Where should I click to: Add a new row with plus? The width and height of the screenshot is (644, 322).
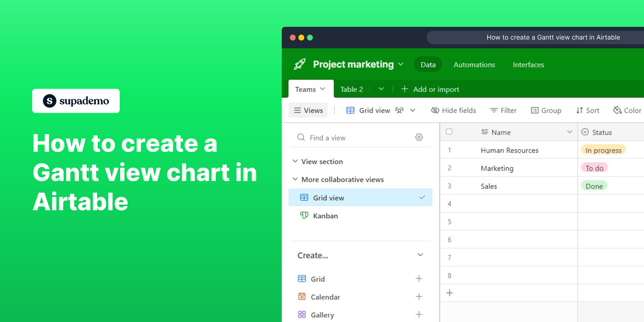(450, 293)
